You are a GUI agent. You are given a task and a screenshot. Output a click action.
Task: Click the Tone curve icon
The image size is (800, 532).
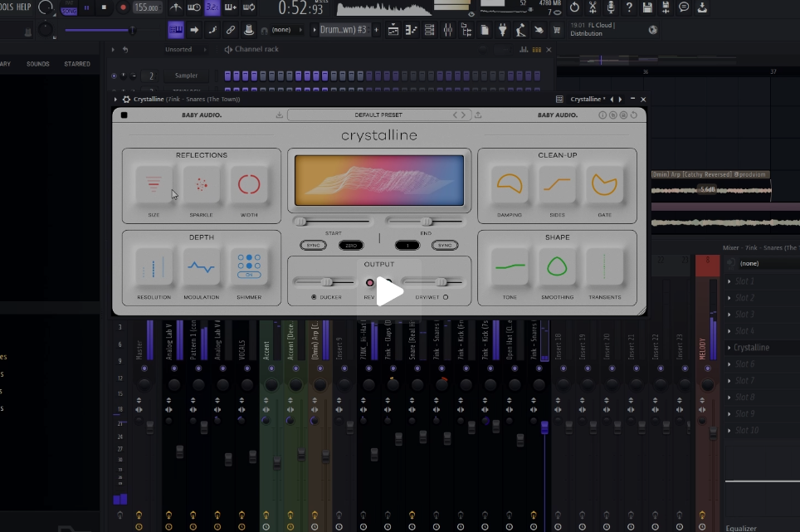[510, 266]
